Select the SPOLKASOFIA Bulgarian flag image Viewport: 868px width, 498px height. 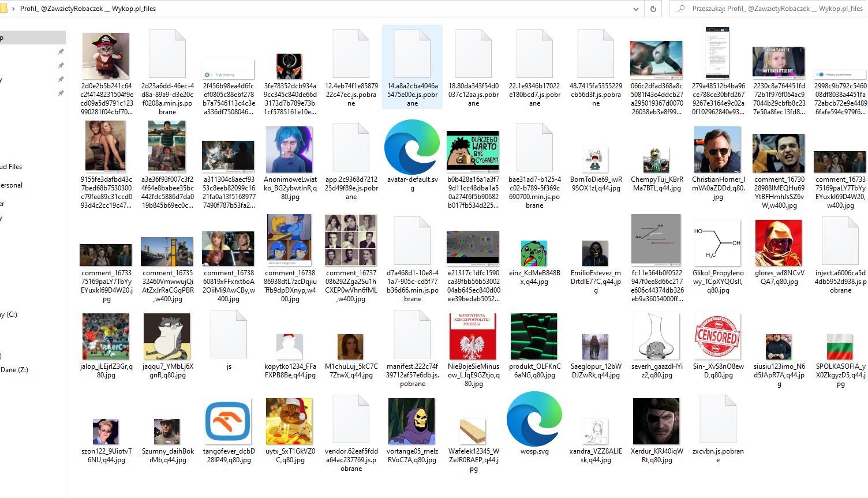click(x=840, y=346)
